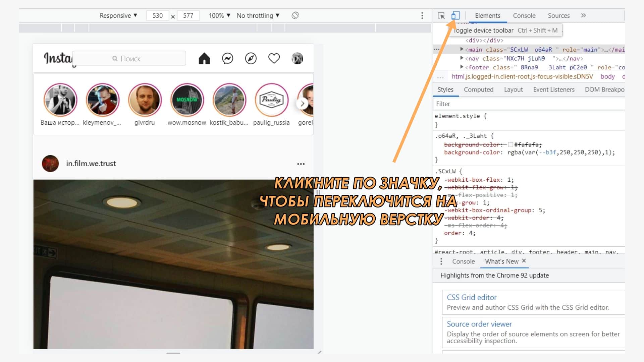Switch to the Computed styles tab
644x362 pixels.
point(478,89)
